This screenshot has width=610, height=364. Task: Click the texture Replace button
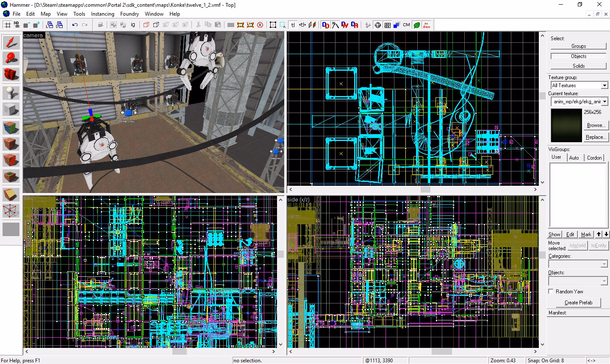596,137
